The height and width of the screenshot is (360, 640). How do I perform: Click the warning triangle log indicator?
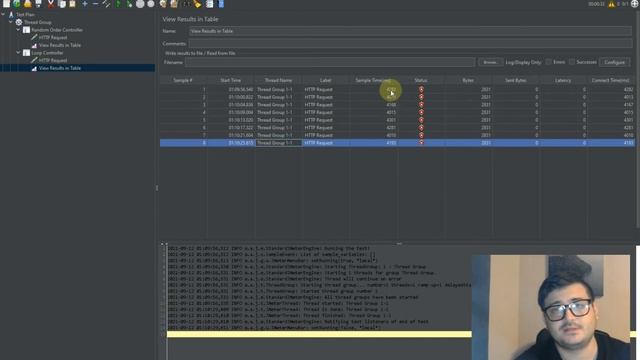pyautogui.click(x=611, y=4)
